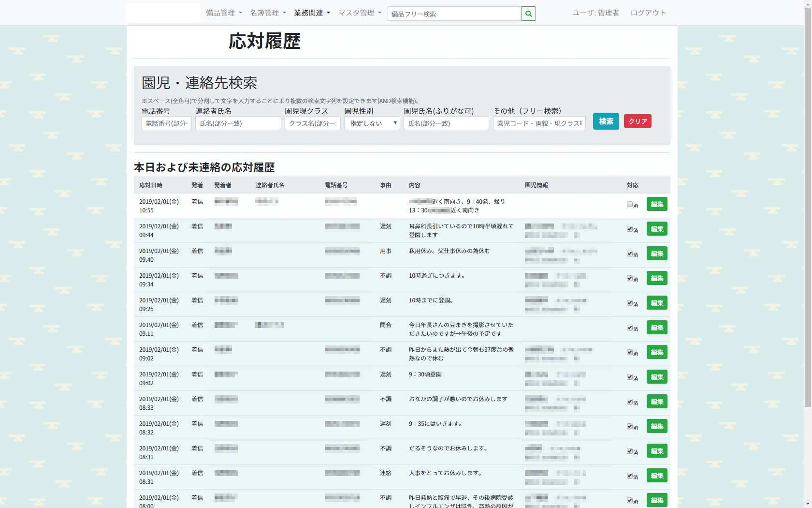This screenshot has width=812, height=508.
Task: Click the ログアウト link
Action: click(x=648, y=13)
